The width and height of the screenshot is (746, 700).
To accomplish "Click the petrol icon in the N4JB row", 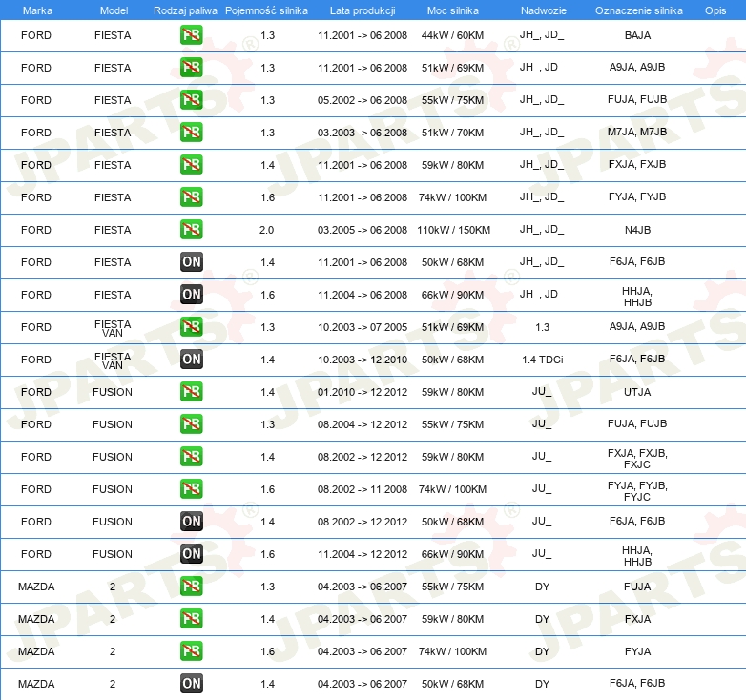I will (191, 230).
